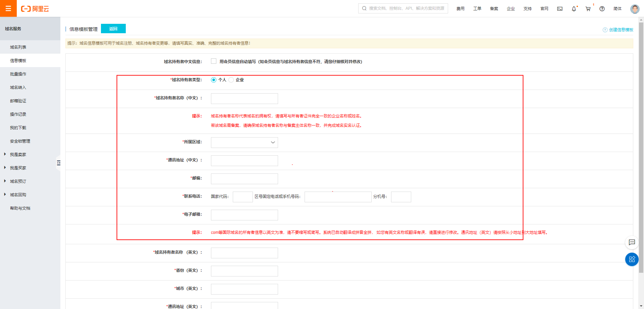Screen dimensions: 644x309
Task: Expand the 域名预订 sidebar section
Action: click(x=18, y=181)
